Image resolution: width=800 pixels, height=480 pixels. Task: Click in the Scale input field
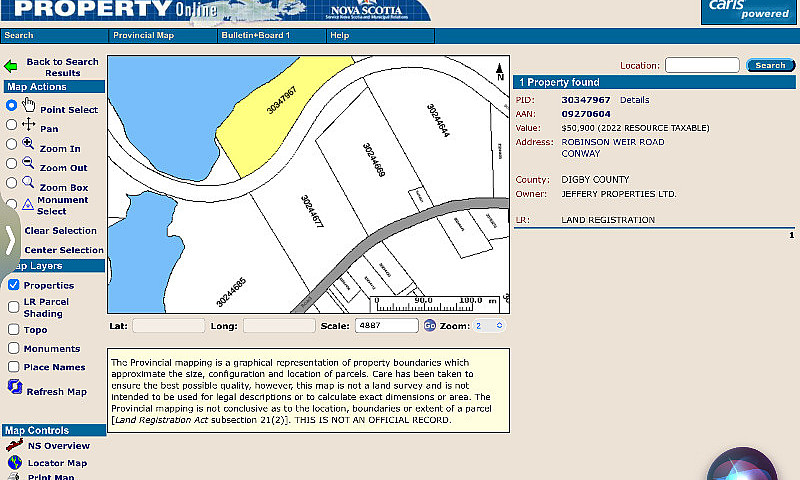click(387, 325)
